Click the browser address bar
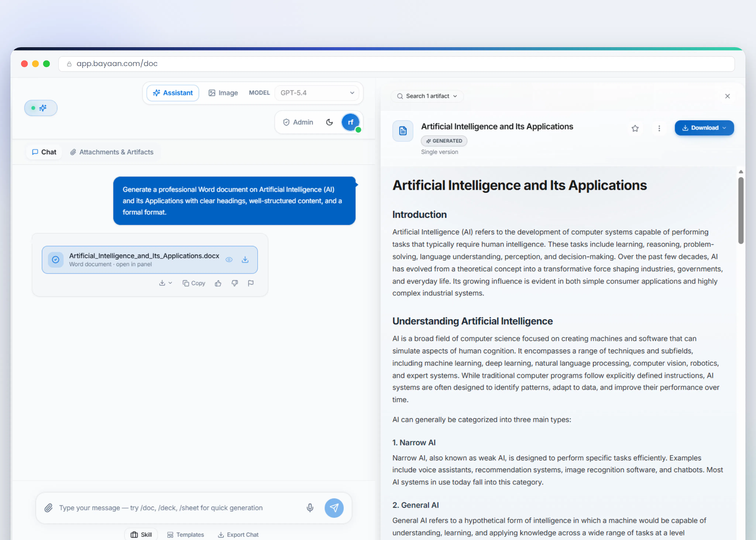Image resolution: width=756 pixels, height=540 pixels. (x=396, y=63)
